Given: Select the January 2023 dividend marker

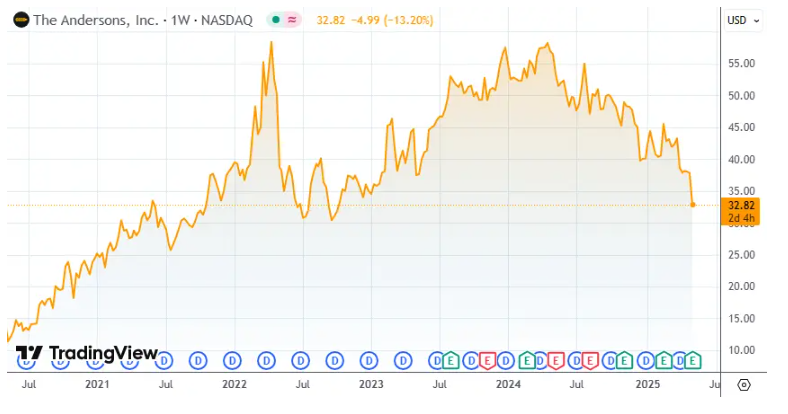Looking at the screenshot, I should pos(369,360).
